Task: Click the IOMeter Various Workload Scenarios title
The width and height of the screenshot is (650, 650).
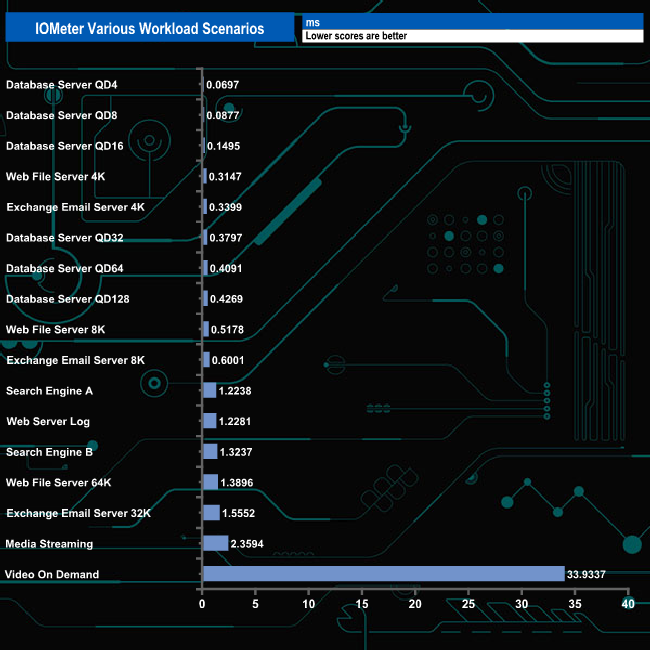Action: pos(143,29)
